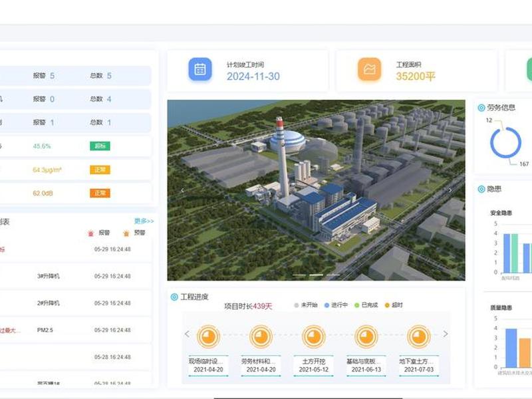532x399 pixels.
Task: Click the 35200平 project area value
Action: (x=415, y=76)
